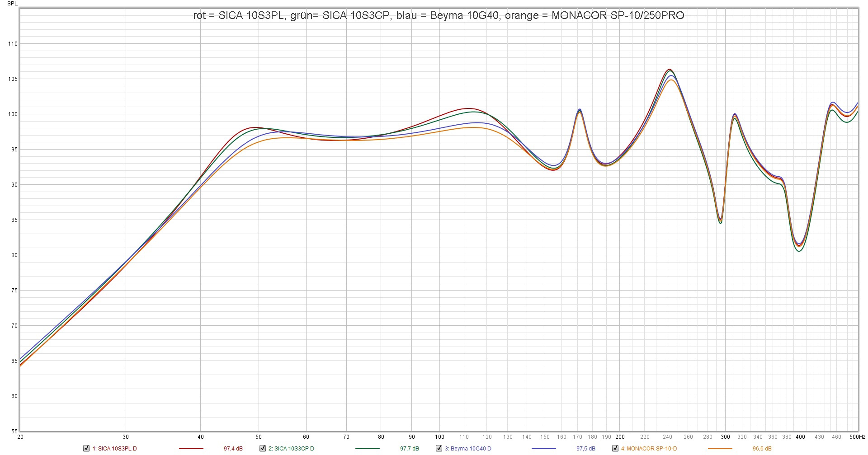The width and height of the screenshot is (868, 455).
Task: Toggle the Beyma 10G40 D trace checkbox
Action: [439, 448]
